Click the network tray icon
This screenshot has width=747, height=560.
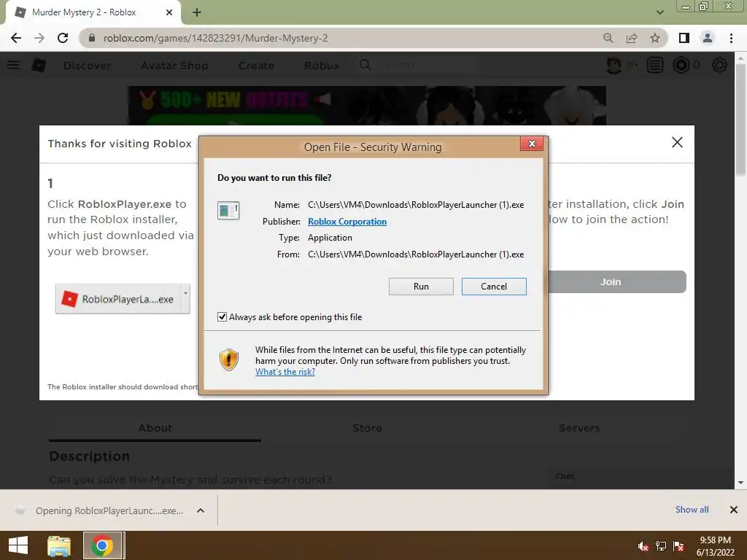click(x=661, y=546)
